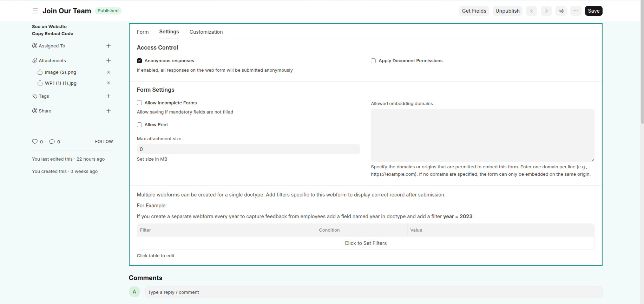Open See on Website link
Image resolution: width=644 pixels, height=304 pixels.
click(x=49, y=26)
